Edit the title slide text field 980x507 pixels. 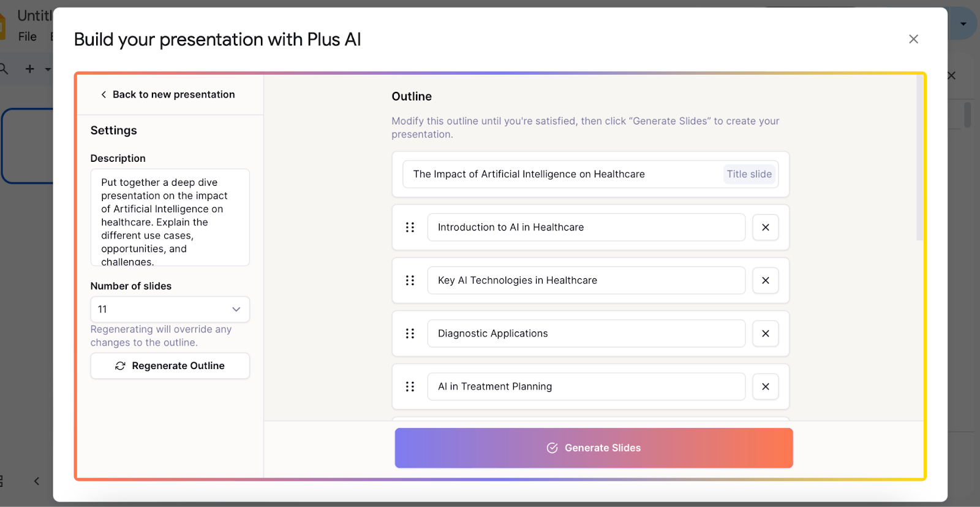[x=590, y=174]
